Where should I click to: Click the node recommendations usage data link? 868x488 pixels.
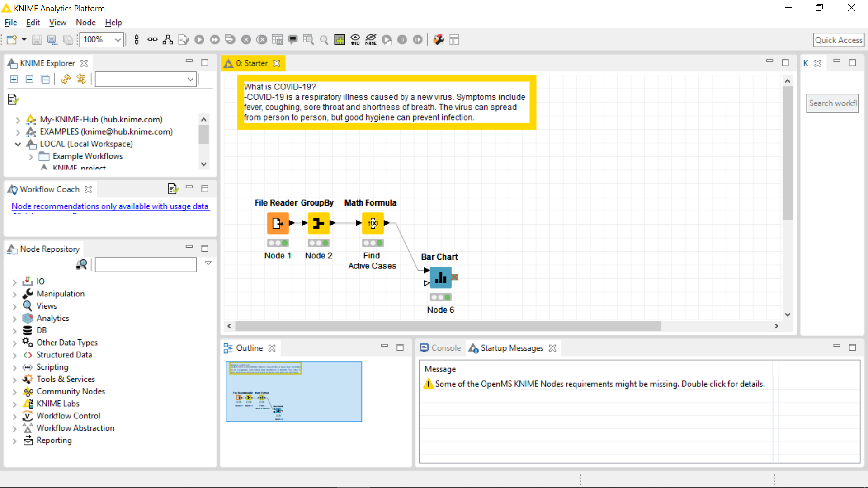(x=110, y=206)
